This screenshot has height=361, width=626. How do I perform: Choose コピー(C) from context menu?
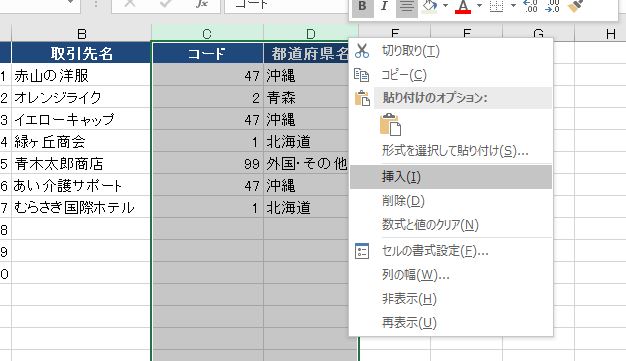click(451, 75)
